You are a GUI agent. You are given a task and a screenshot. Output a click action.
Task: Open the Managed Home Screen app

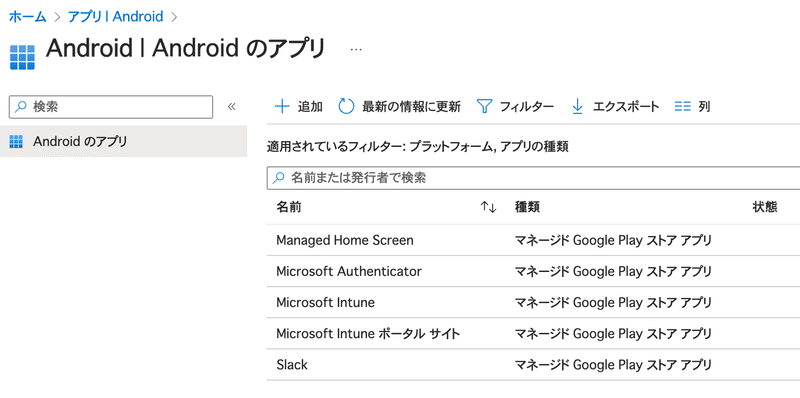tap(345, 240)
